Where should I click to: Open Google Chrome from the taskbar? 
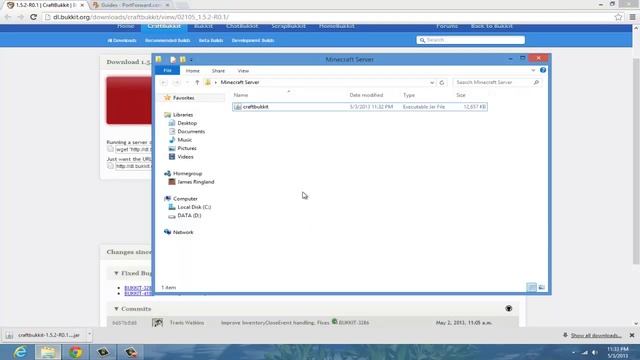click(75, 352)
